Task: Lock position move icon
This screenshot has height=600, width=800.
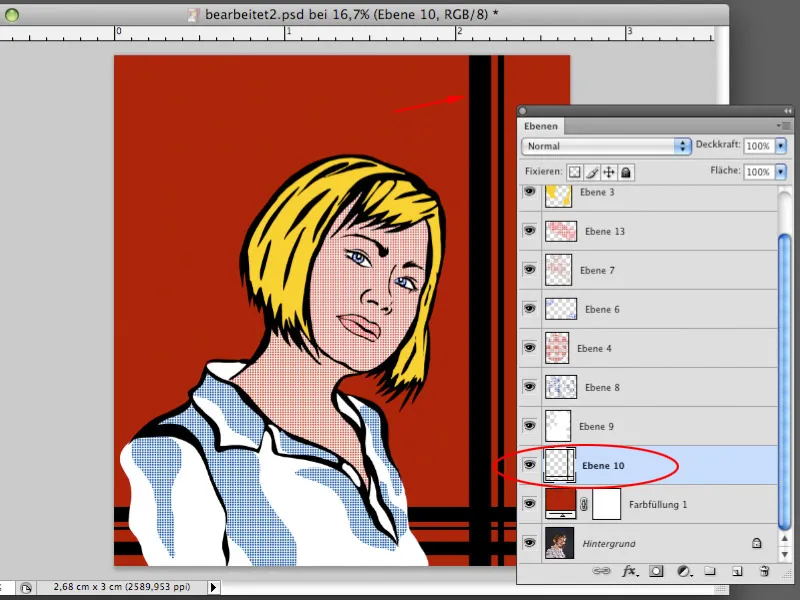Action: point(609,172)
